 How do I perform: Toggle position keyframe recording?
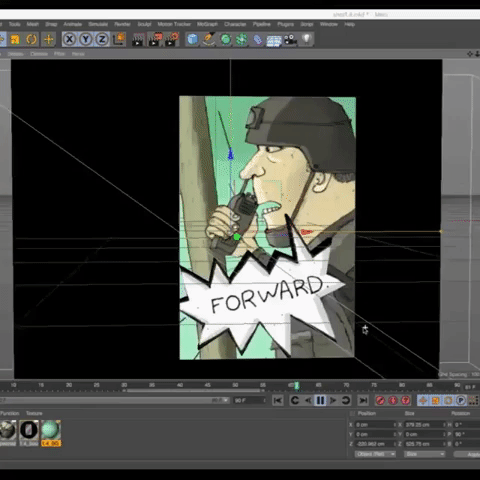[423, 400]
